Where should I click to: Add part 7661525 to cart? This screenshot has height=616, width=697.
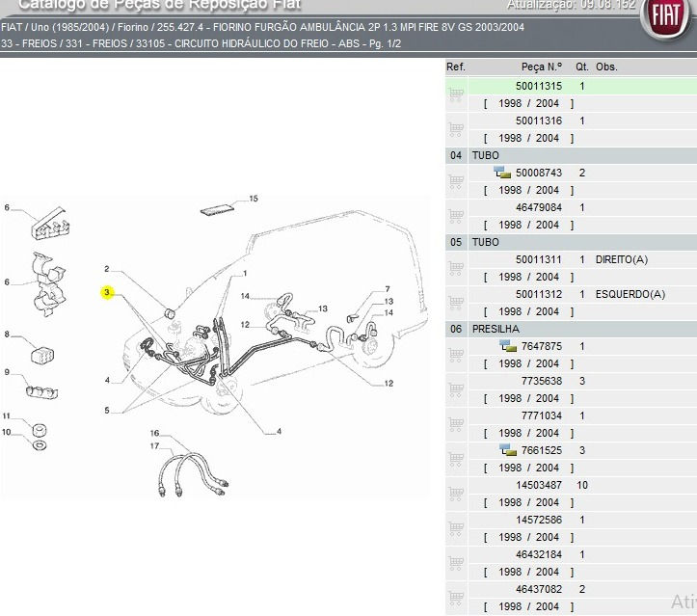(456, 459)
